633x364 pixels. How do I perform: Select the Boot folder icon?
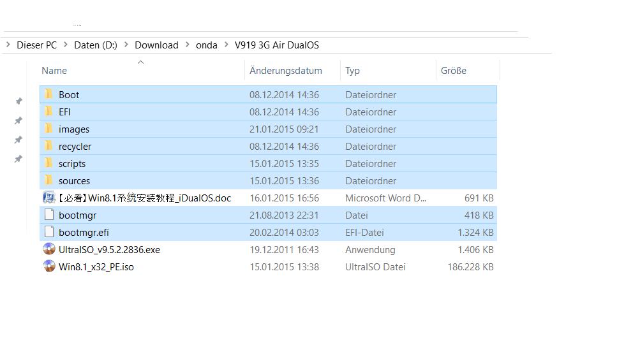click(49, 94)
